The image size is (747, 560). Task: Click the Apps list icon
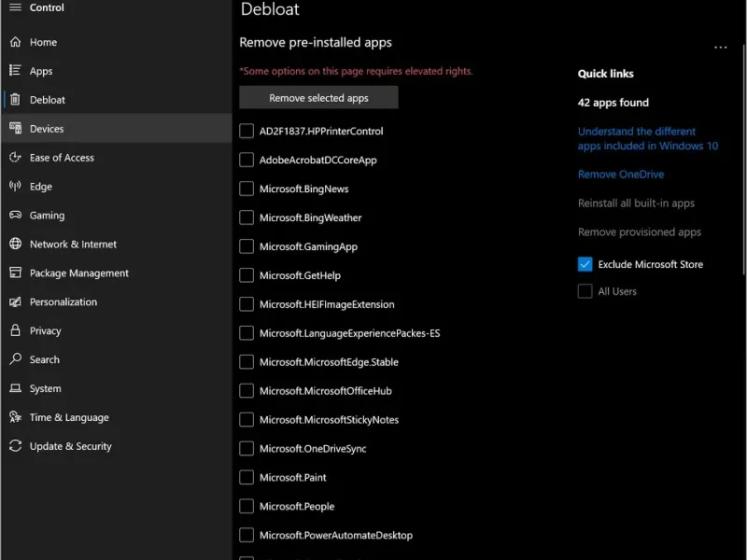click(x=15, y=71)
